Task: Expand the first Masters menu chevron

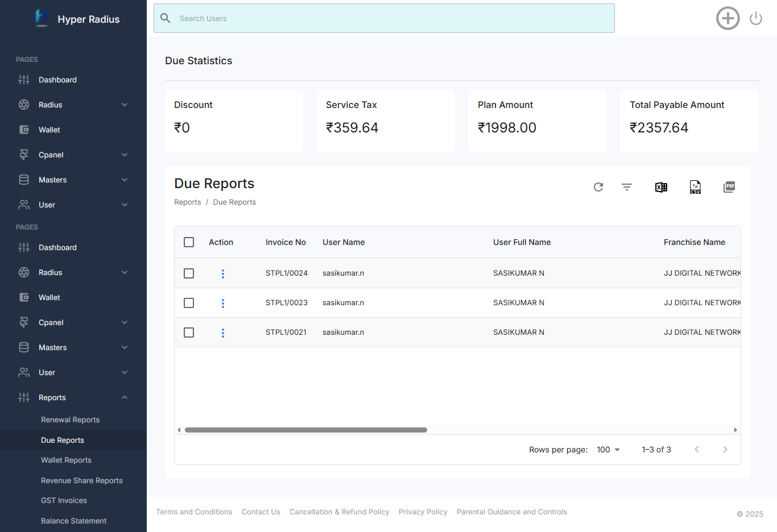Action: pos(125,180)
